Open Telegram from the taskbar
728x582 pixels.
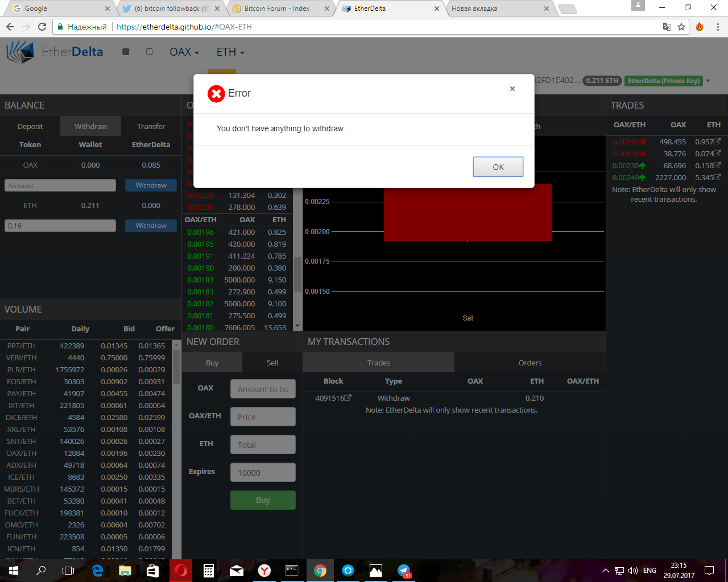pos(404,571)
